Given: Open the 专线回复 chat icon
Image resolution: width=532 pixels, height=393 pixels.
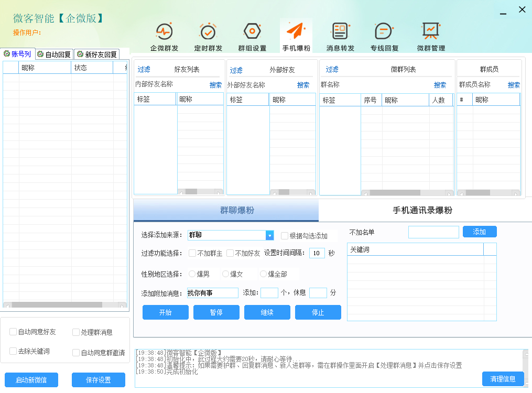Looking at the screenshot, I should click(x=384, y=31).
